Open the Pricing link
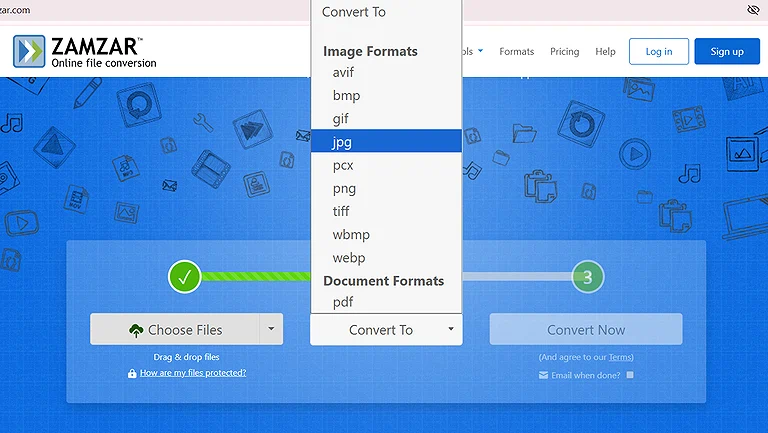Image resolution: width=768 pixels, height=433 pixels. pos(564,51)
